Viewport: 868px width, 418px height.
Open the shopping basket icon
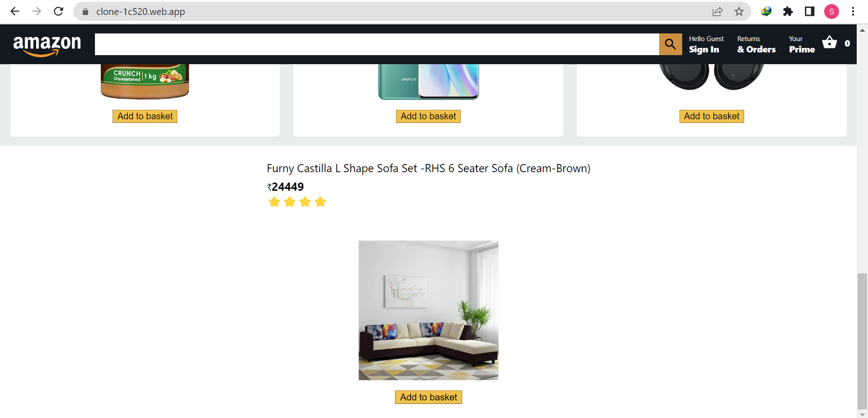830,42
